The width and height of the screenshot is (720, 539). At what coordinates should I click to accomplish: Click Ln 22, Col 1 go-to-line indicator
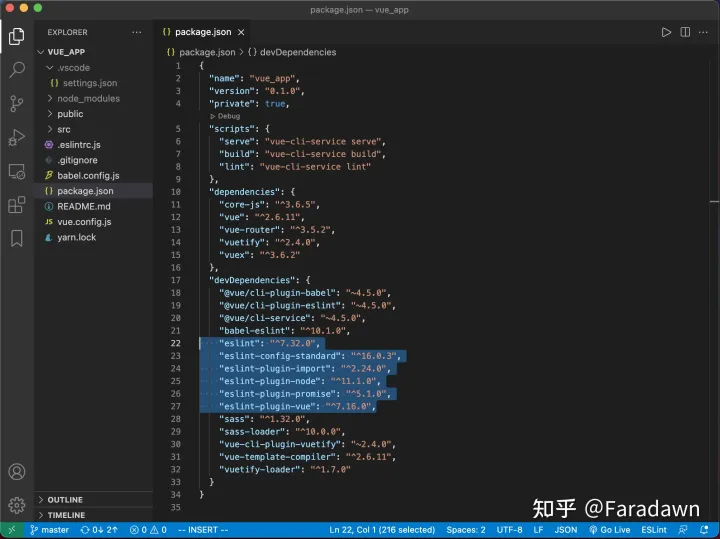[382, 530]
